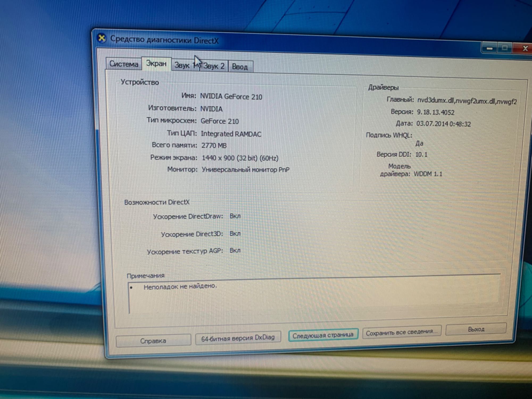Click the Возможности DirectX heading
This screenshot has width=532, height=399.
[x=157, y=202]
